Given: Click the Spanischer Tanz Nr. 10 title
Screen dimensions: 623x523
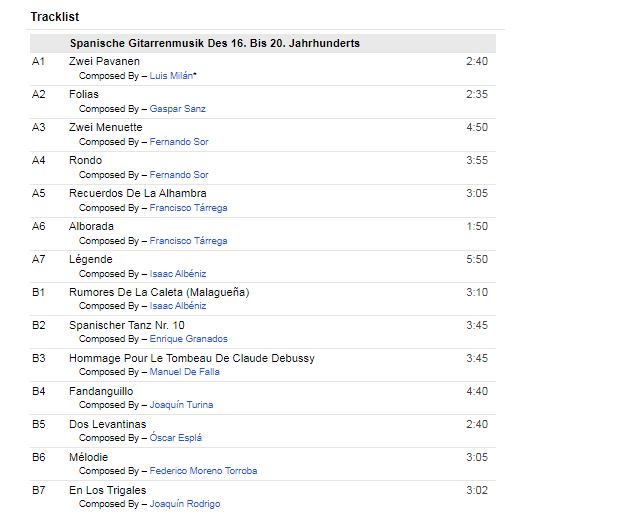Looking at the screenshot, I should pos(127,325).
